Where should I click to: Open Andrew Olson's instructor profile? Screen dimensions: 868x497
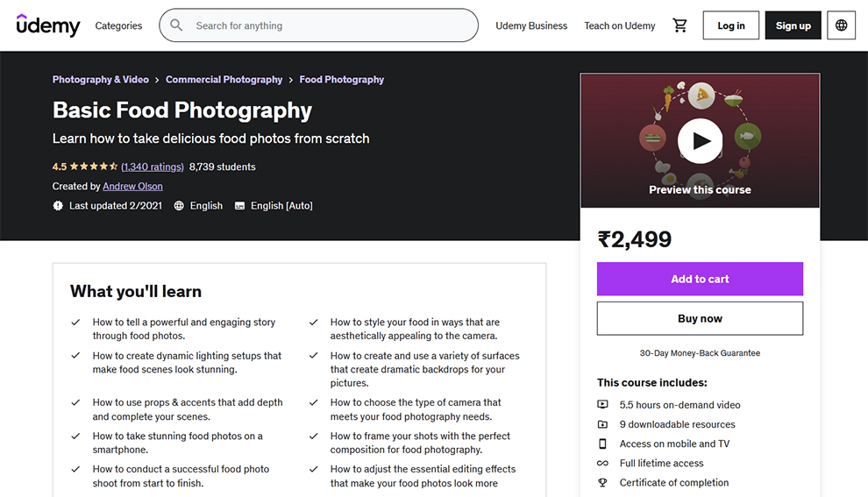[133, 187]
